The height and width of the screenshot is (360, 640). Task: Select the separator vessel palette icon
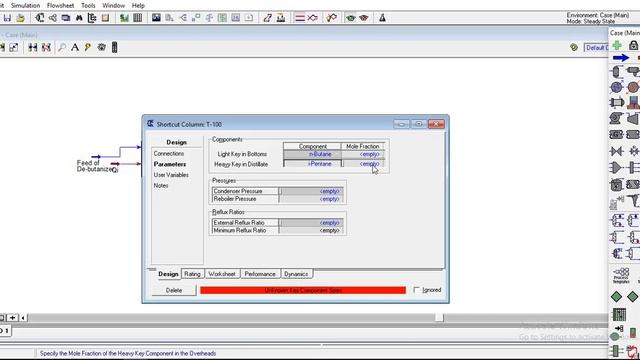pos(617,73)
